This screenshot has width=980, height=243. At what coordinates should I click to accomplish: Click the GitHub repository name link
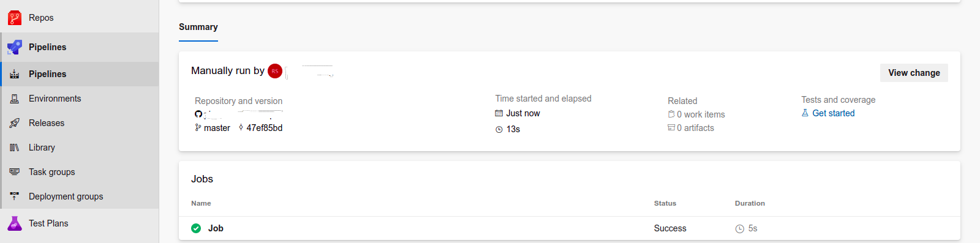244,114
